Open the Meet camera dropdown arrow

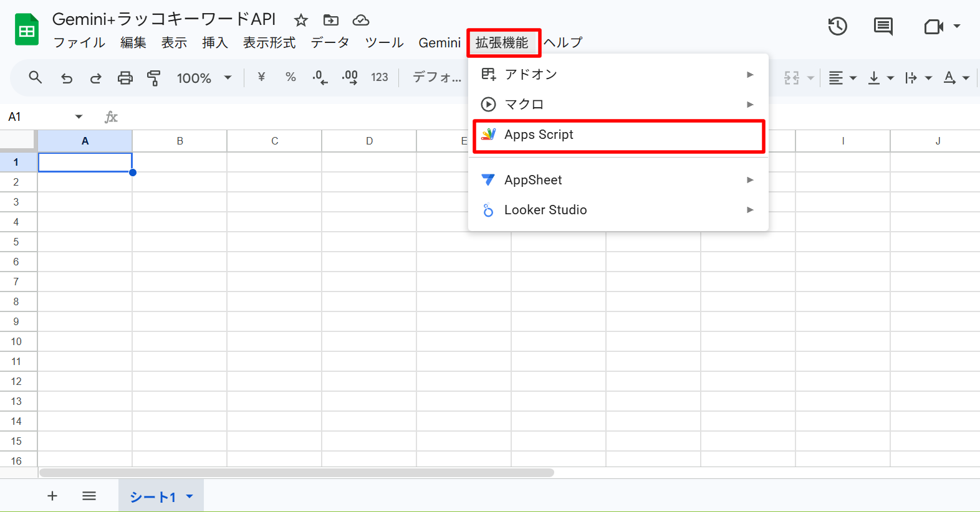956,26
